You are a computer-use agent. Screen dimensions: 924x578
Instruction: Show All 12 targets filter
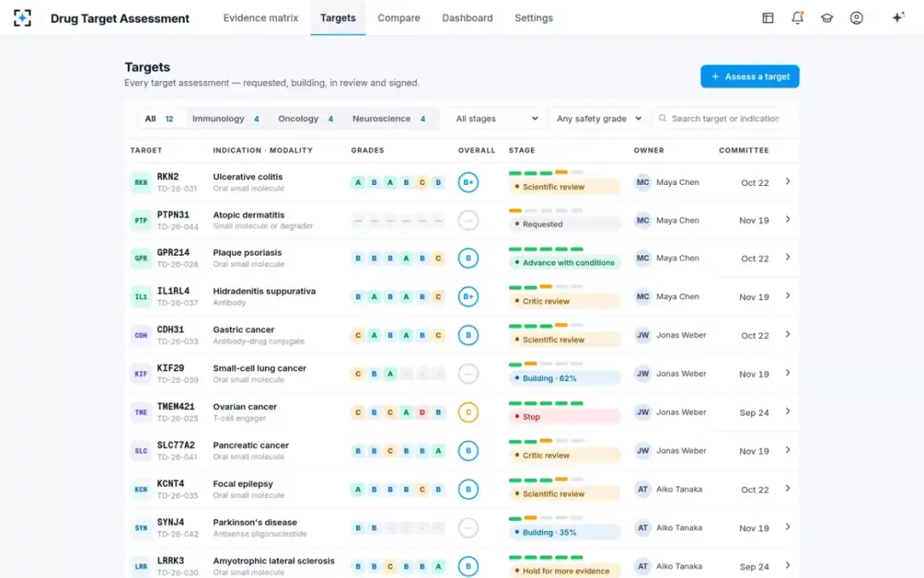(159, 119)
